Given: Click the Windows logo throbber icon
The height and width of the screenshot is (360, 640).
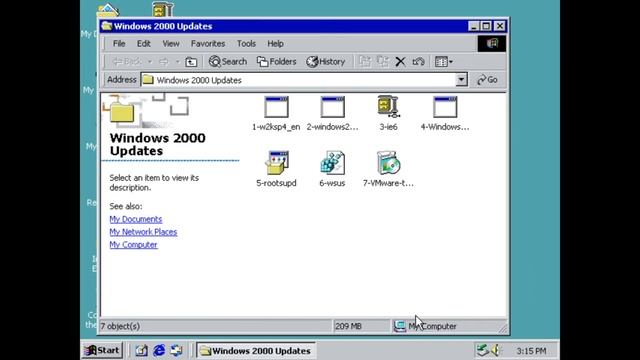Looking at the screenshot, I should tap(492, 43).
